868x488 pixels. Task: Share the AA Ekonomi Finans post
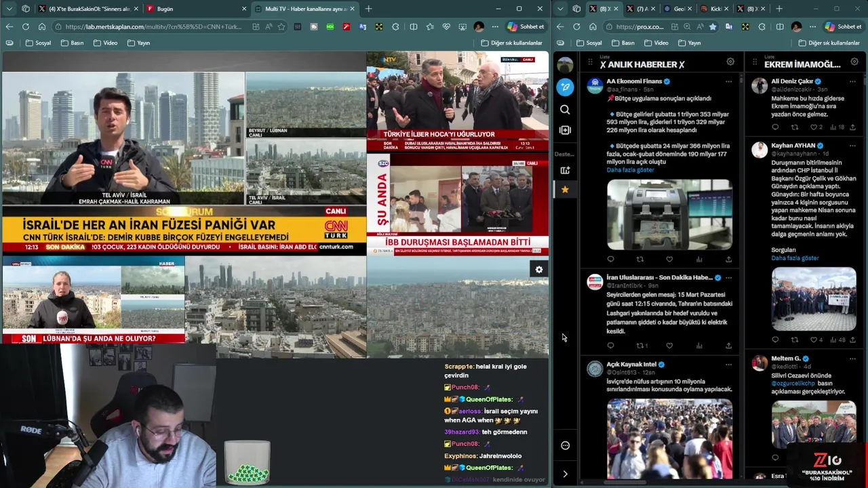click(x=728, y=259)
